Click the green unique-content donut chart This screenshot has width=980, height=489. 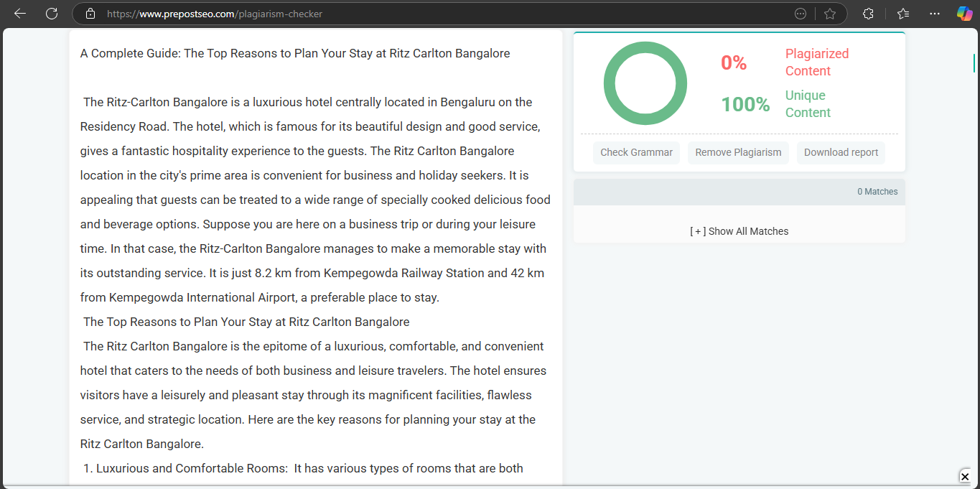645,83
